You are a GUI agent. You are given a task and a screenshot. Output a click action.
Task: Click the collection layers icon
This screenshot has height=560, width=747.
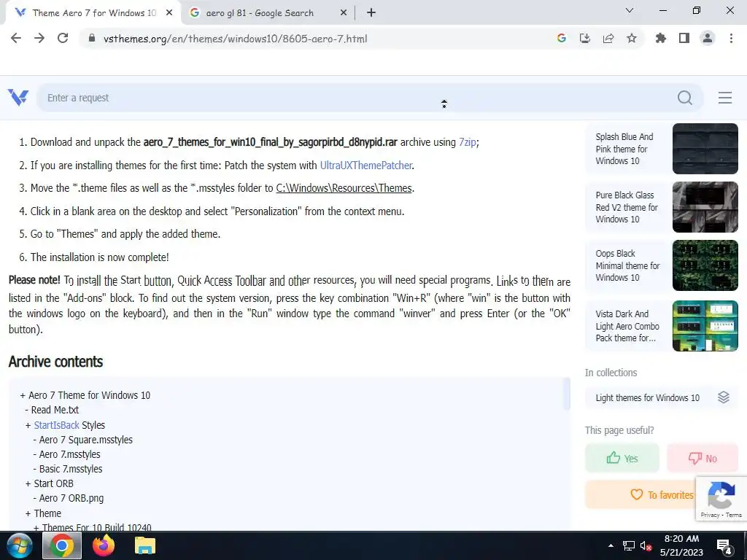(x=723, y=397)
